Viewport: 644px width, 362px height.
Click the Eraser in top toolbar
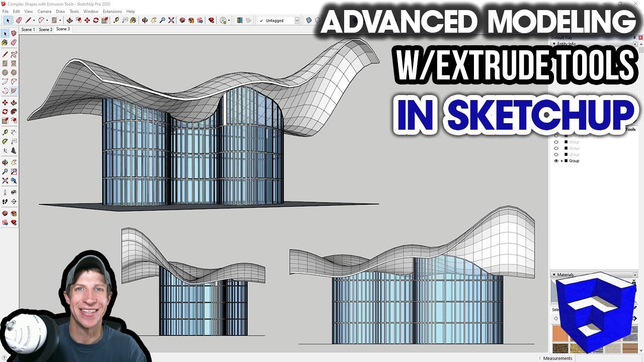tap(19, 21)
